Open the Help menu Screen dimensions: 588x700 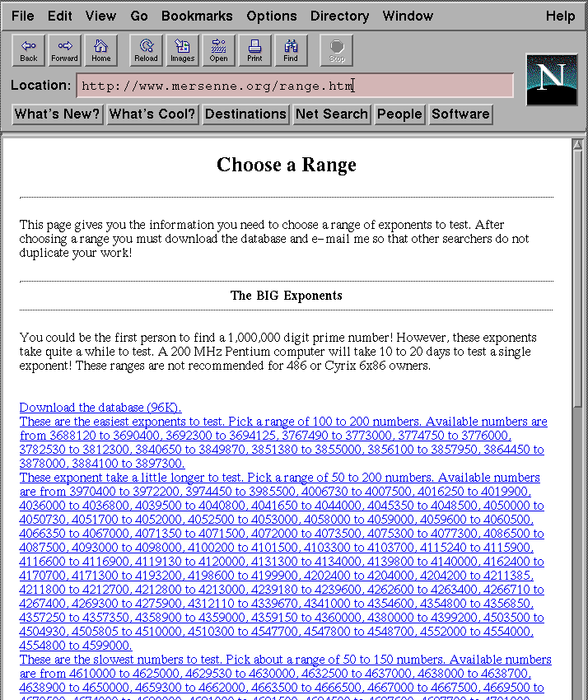coord(560,16)
